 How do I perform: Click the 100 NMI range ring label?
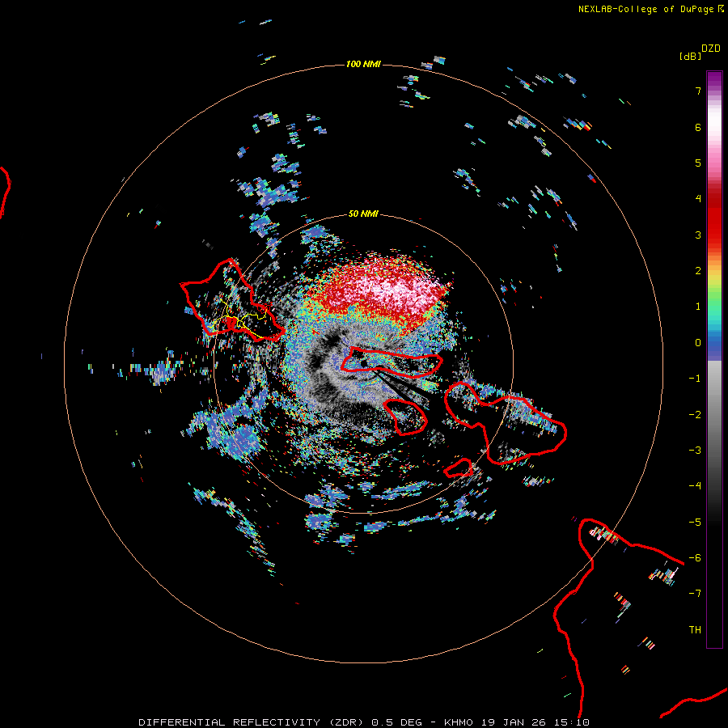(x=363, y=64)
